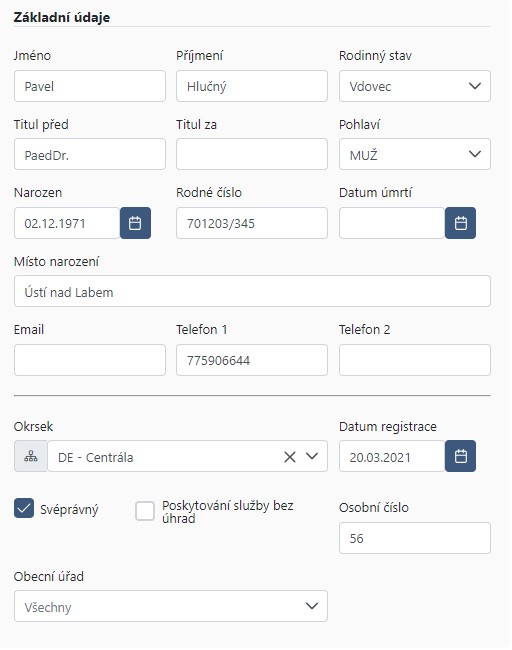Clear the DE - Centrála selection
This screenshot has width=512, height=650.
pyautogui.click(x=290, y=457)
